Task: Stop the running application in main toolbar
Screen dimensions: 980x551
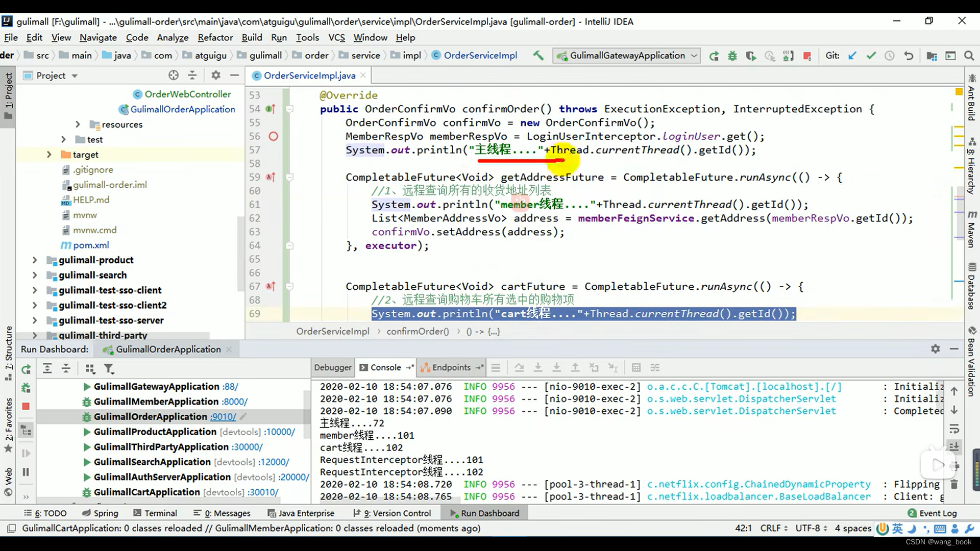Action: [x=807, y=56]
